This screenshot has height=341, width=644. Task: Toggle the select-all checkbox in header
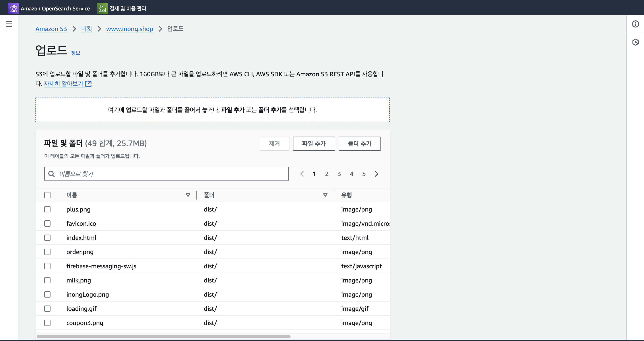pyautogui.click(x=47, y=195)
